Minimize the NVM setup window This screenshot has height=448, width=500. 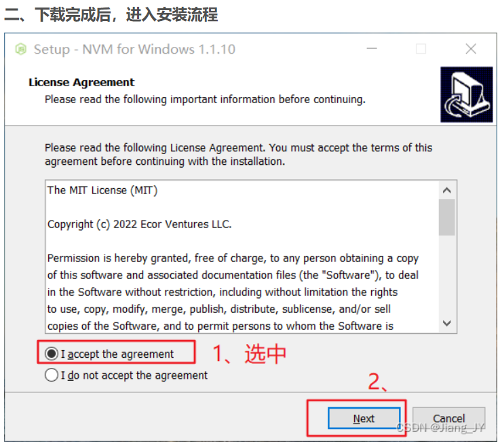[372, 49]
